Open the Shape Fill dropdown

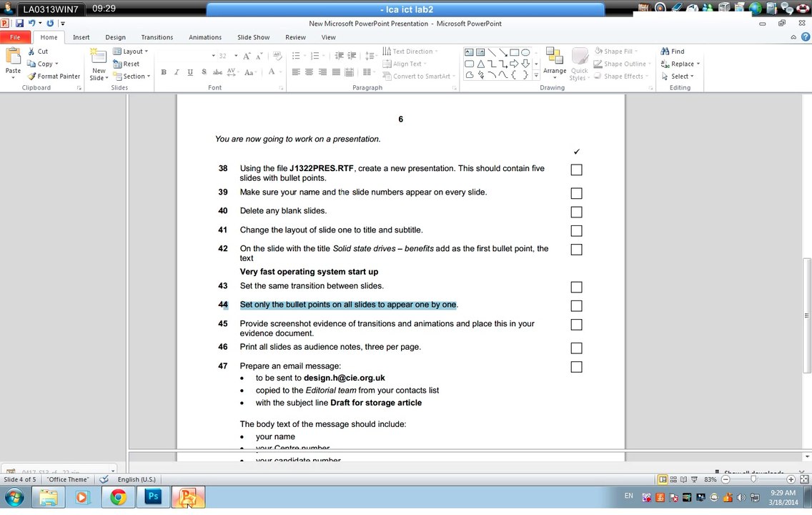click(616, 51)
